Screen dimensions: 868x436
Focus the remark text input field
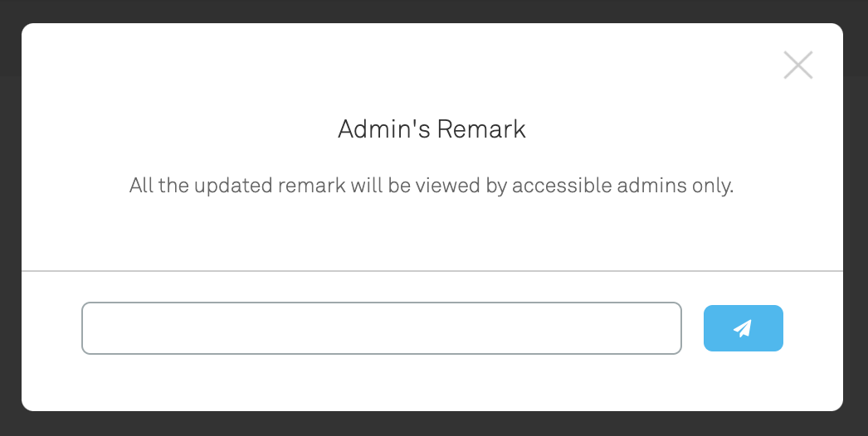click(382, 328)
